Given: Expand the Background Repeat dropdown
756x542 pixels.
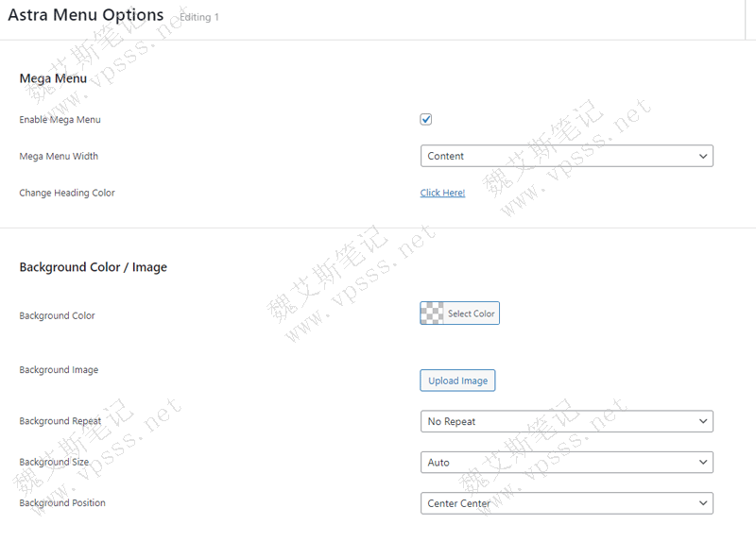Looking at the screenshot, I should pos(566,421).
